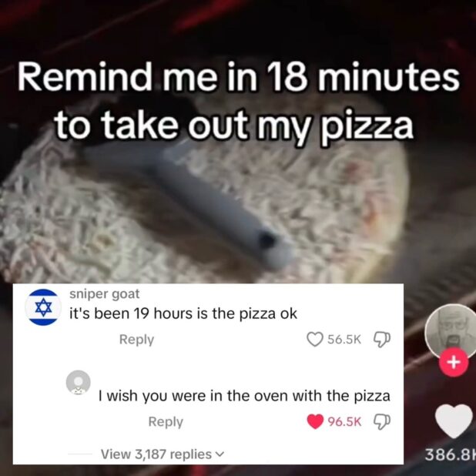Viewport: 476px width, 476px height.
Task: Expand View 3,187 replies
Action: click(162, 454)
